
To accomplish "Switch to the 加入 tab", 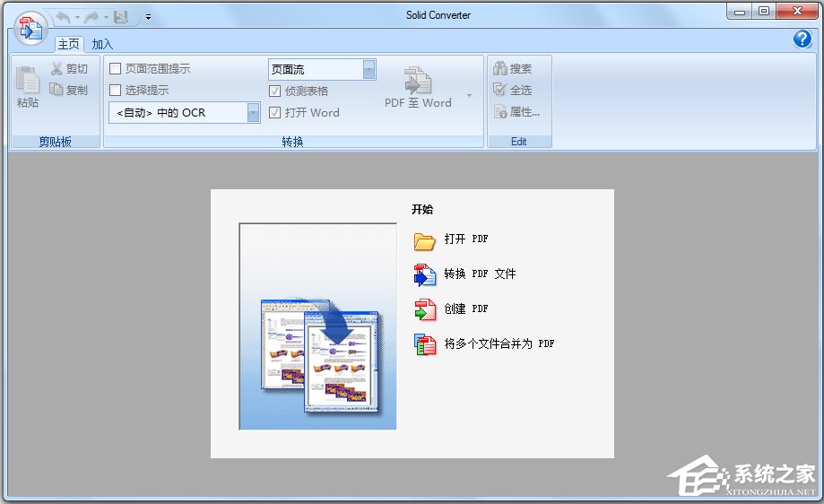I will coord(102,44).
